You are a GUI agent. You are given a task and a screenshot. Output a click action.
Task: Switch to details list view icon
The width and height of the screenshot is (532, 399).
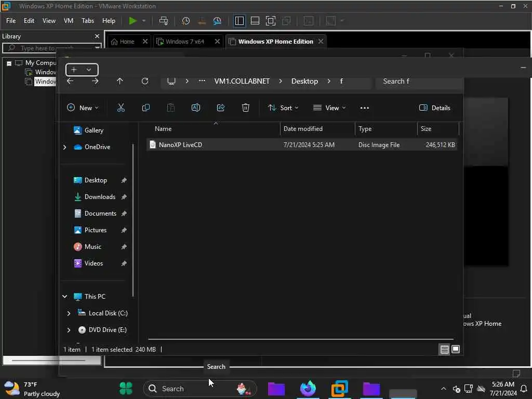tap(445, 349)
